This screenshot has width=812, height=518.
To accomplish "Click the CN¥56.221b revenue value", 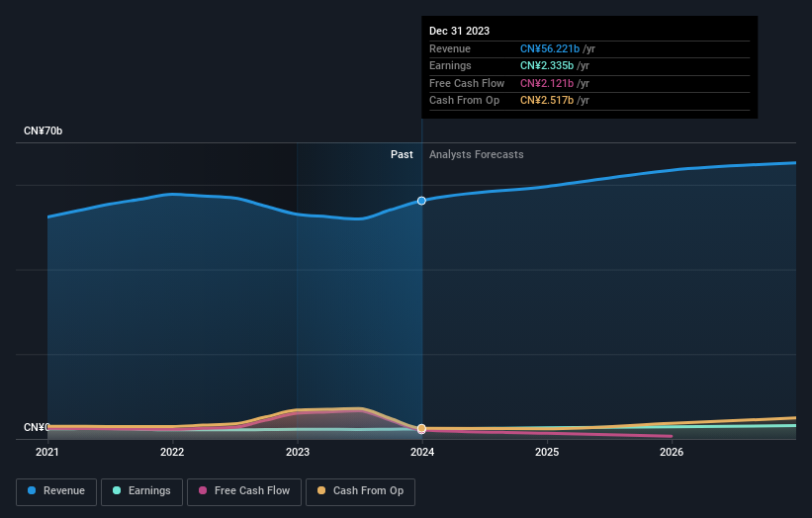I will (550, 48).
